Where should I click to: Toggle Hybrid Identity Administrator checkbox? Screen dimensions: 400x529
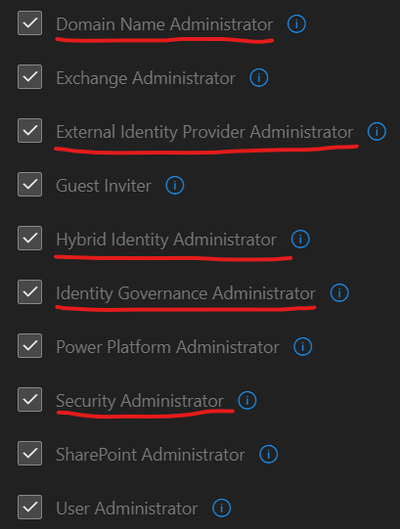point(30,238)
